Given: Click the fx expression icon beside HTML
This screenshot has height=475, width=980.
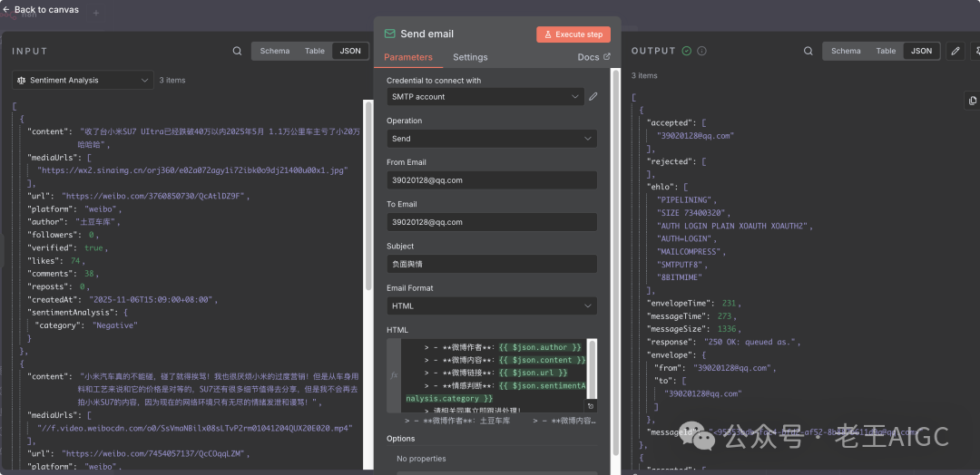Looking at the screenshot, I should tap(394, 375).
